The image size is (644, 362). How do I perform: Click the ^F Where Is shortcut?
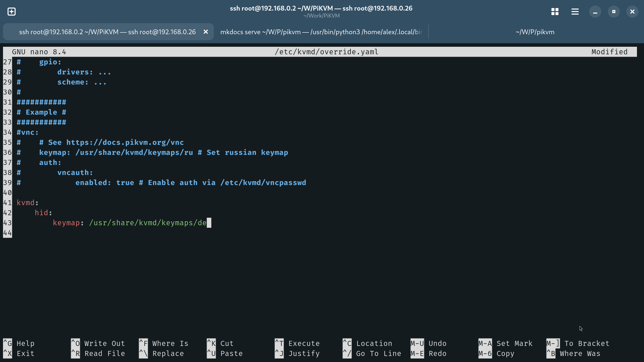click(170, 343)
